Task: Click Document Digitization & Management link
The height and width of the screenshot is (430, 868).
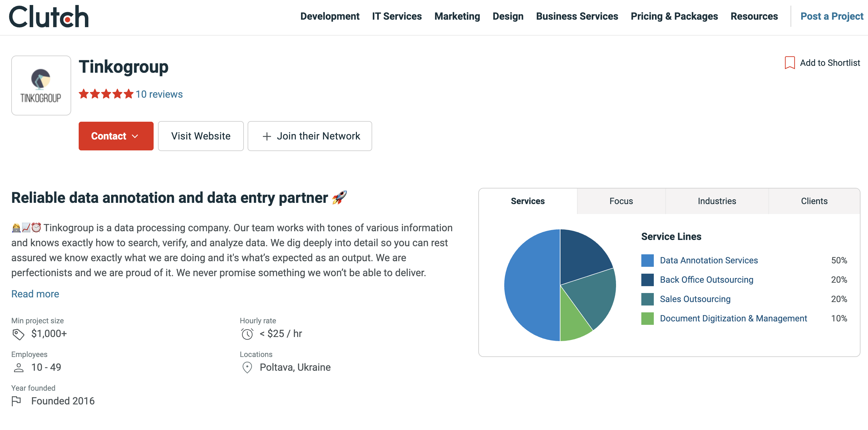Action: [x=733, y=319]
